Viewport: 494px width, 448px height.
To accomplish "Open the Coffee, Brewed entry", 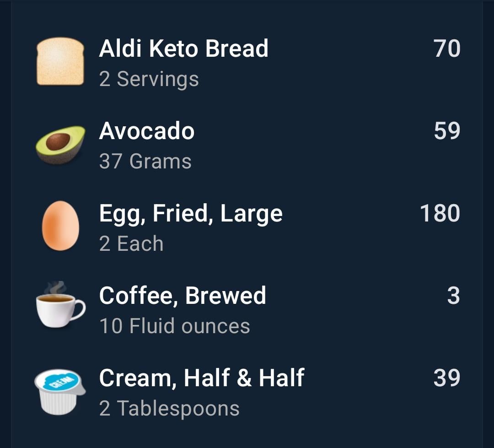I will (247, 310).
